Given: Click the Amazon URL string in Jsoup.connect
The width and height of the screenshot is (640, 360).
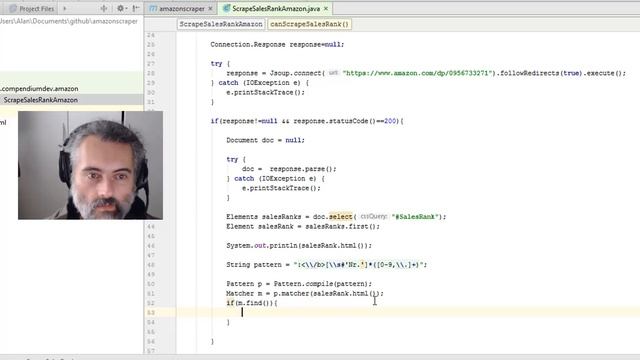Looking at the screenshot, I should pyautogui.click(x=417, y=73).
